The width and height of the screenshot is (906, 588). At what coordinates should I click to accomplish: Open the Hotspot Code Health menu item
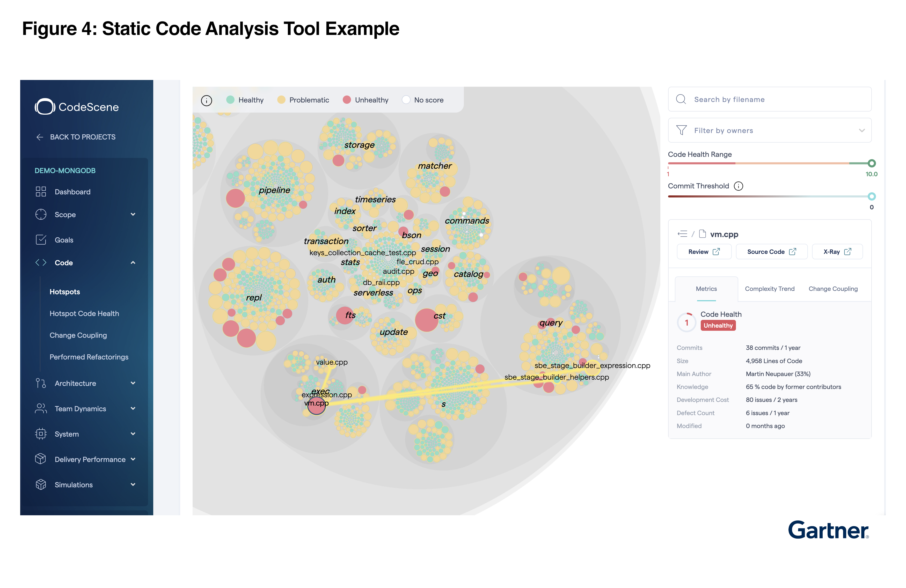point(84,314)
